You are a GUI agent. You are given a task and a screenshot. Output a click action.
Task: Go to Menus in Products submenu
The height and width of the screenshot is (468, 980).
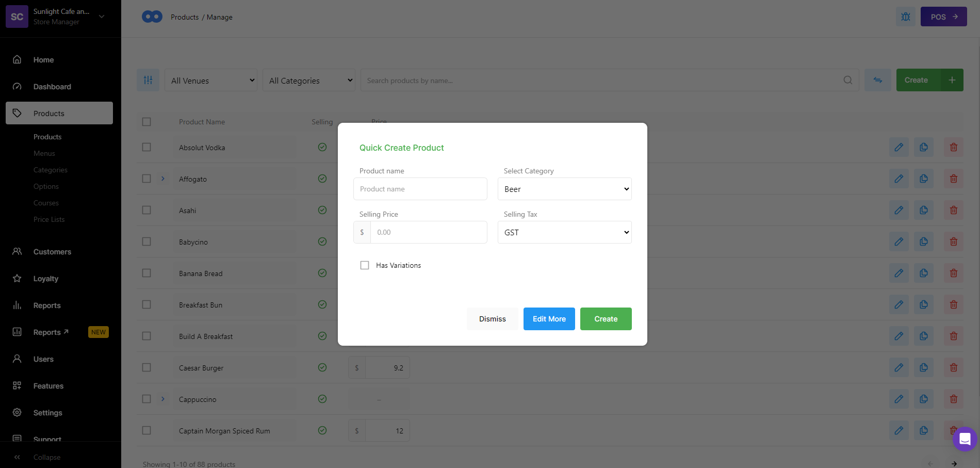(44, 153)
